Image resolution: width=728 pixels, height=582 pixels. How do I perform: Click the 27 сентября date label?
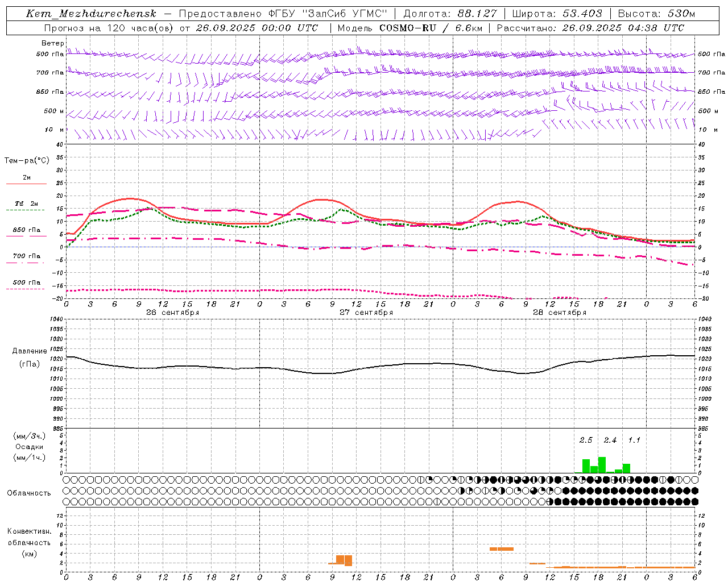coord(366,312)
